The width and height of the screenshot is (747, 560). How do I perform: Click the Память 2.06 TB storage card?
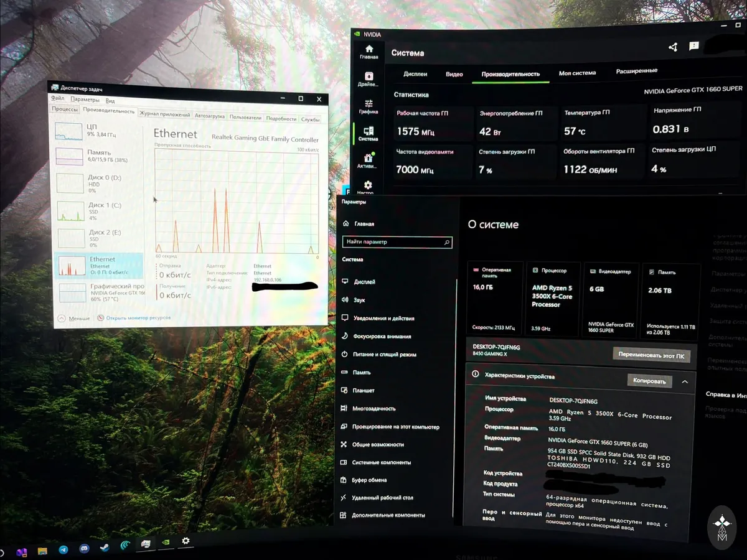coord(671,301)
